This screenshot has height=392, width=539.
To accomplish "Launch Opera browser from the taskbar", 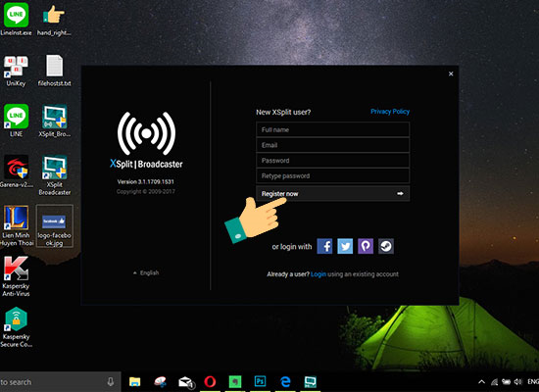I will pyautogui.click(x=210, y=381).
